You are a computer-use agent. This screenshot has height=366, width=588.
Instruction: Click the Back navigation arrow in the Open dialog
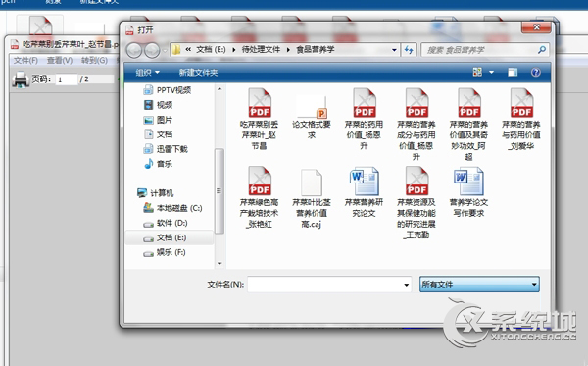(134, 50)
